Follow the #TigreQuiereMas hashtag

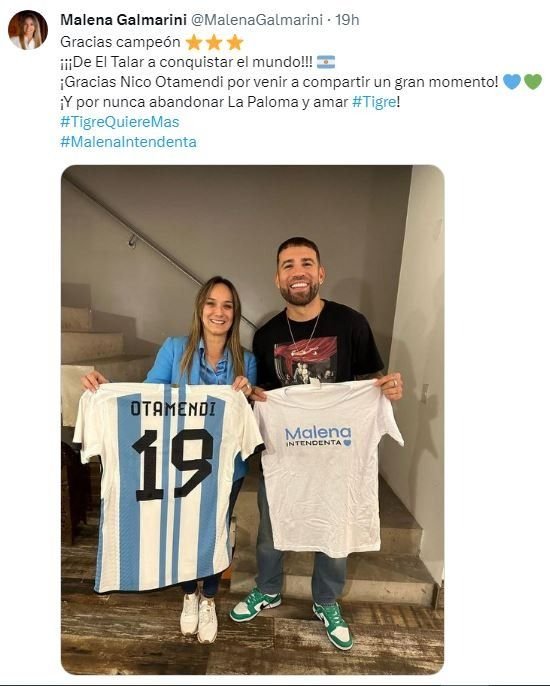(x=120, y=122)
